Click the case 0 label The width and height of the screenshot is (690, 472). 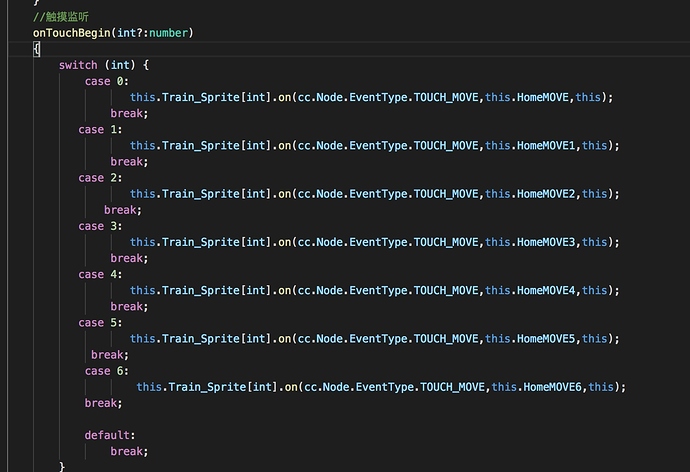pos(106,81)
